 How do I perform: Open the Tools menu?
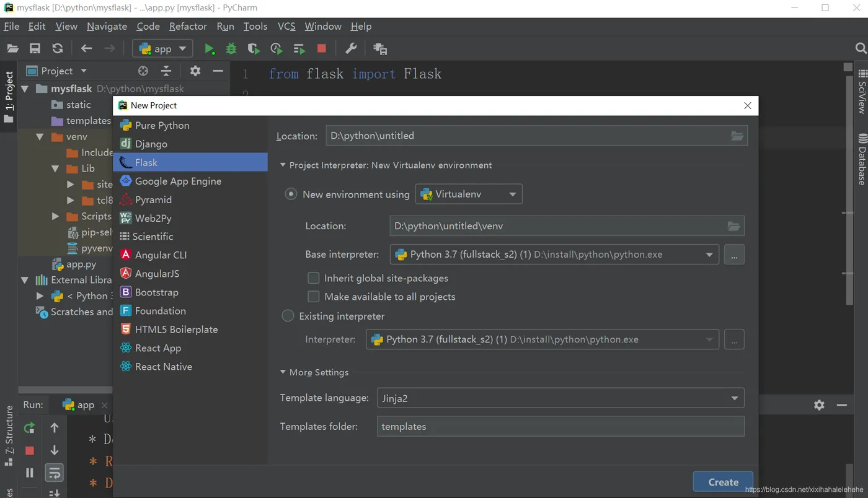[255, 26]
